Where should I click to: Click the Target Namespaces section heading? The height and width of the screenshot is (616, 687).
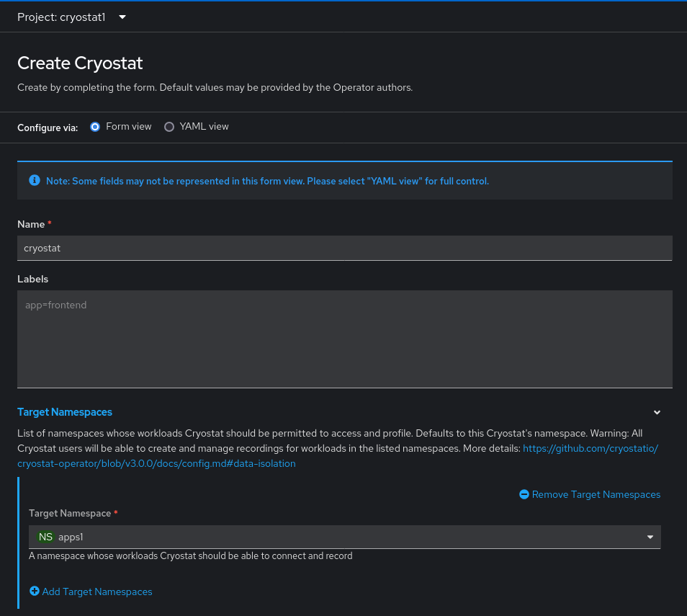pos(65,412)
